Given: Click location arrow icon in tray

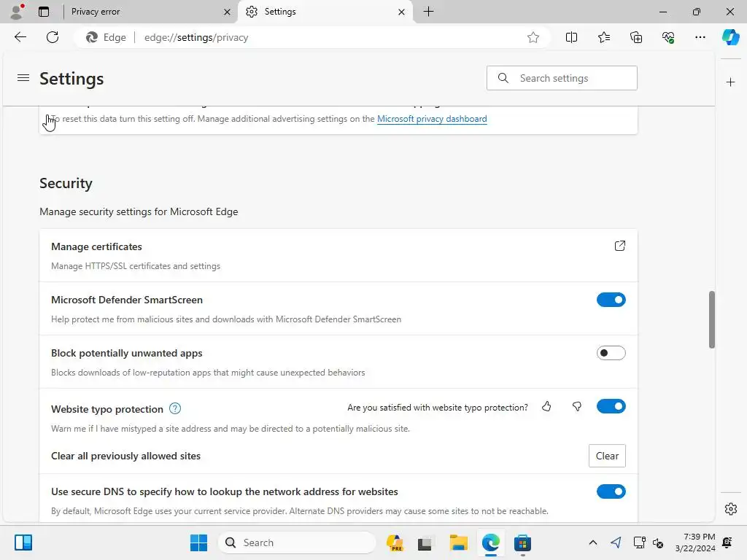Looking at the screenshot, I should click(616, 542).
